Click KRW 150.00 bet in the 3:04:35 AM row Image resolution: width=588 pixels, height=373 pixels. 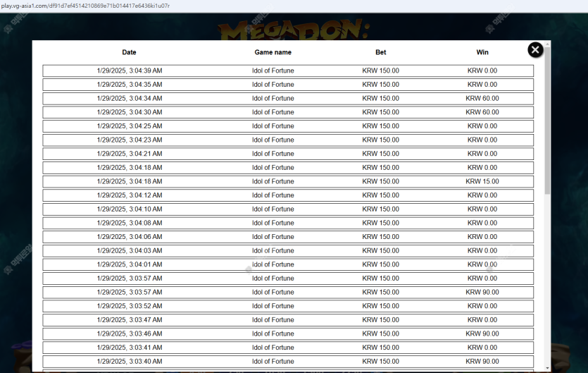point(381,85)
